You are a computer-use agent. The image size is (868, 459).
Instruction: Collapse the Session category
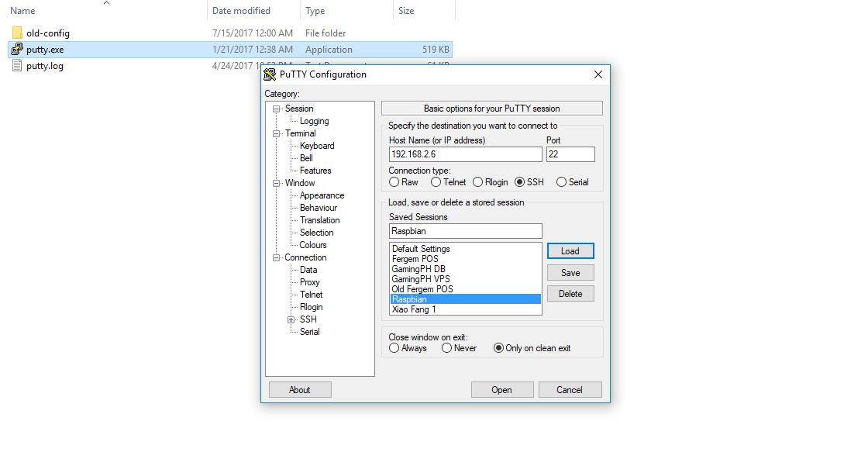click(x=275, y=108)
